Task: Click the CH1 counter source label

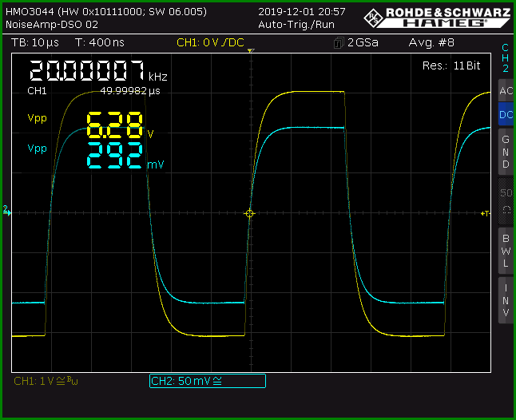Action: [x=38, y=90]
